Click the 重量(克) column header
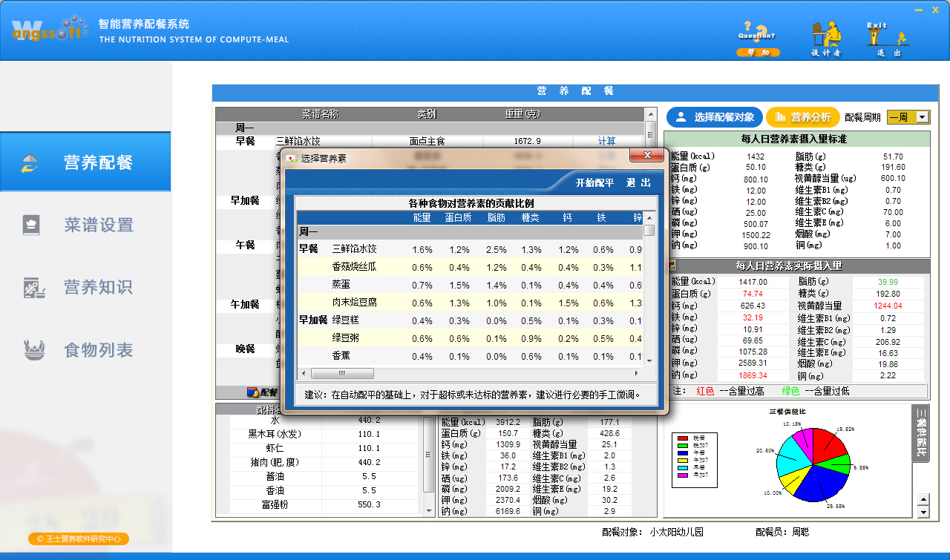The width and height of the screenshot is (950, 560). [523, 114]
